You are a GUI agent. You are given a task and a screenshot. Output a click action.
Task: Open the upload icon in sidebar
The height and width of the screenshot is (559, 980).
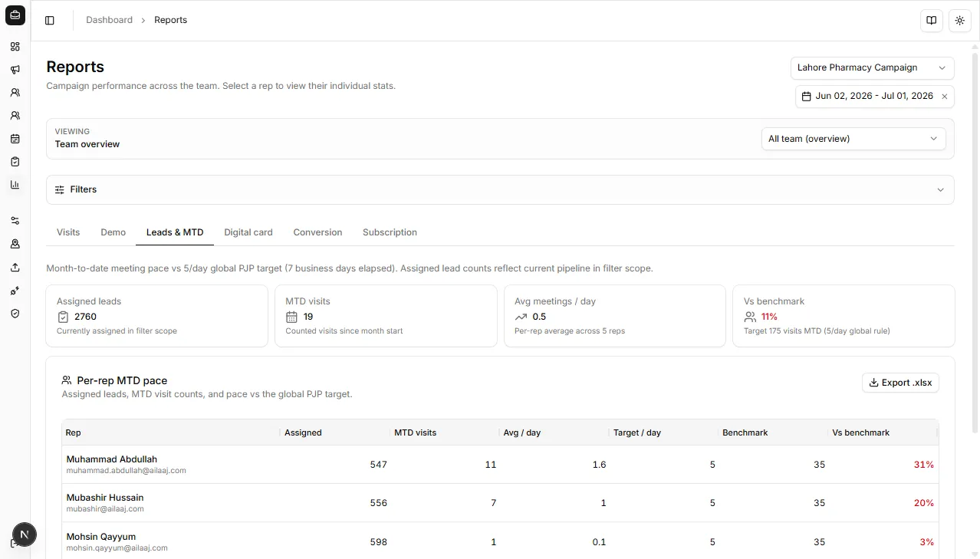[15, 268]
